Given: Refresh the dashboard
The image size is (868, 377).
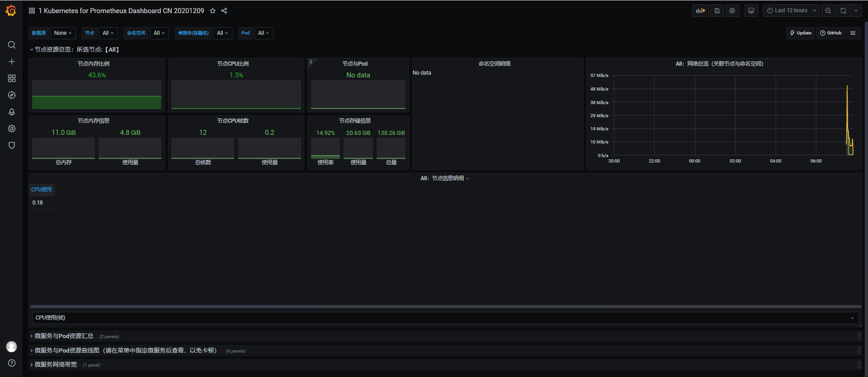Looking at the screenshot, I should tap(843, 10).
